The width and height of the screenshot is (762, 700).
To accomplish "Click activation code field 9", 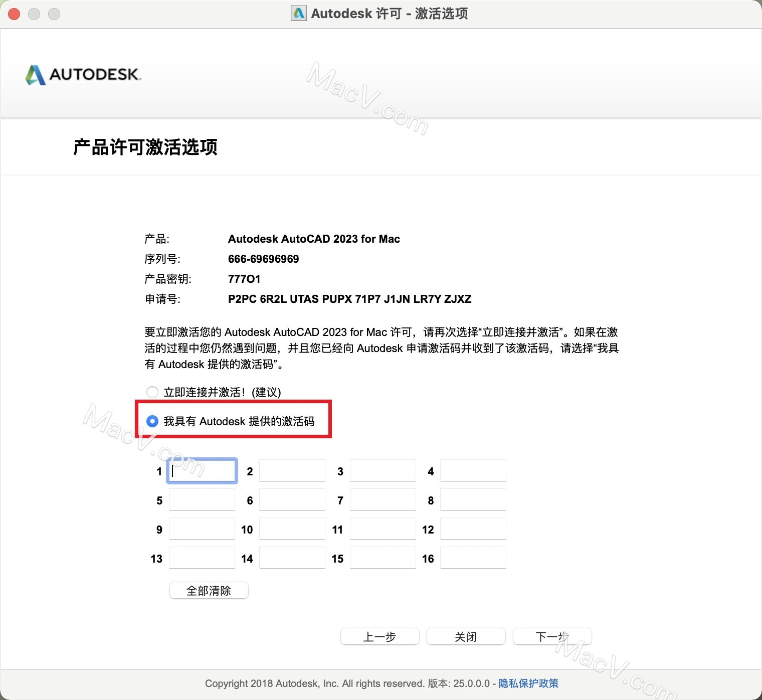I will [x=202, y=529].
